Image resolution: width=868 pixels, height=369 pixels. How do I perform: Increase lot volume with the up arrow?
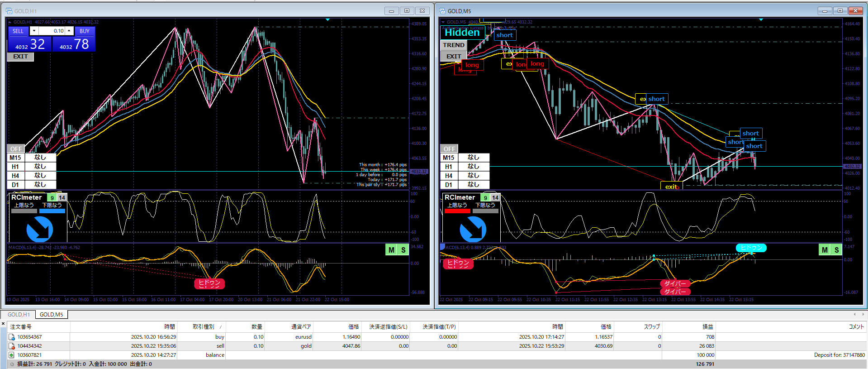point(69,31)
